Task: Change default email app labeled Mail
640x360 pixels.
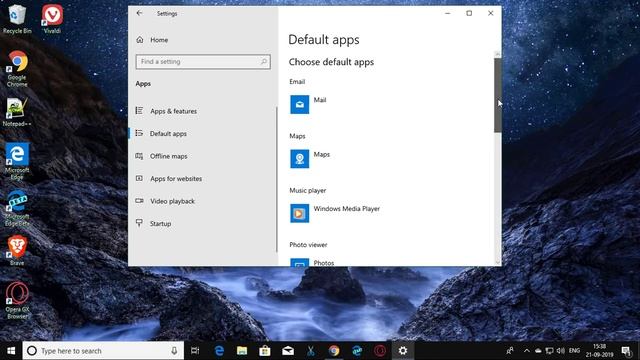Action: coord(320,100)
